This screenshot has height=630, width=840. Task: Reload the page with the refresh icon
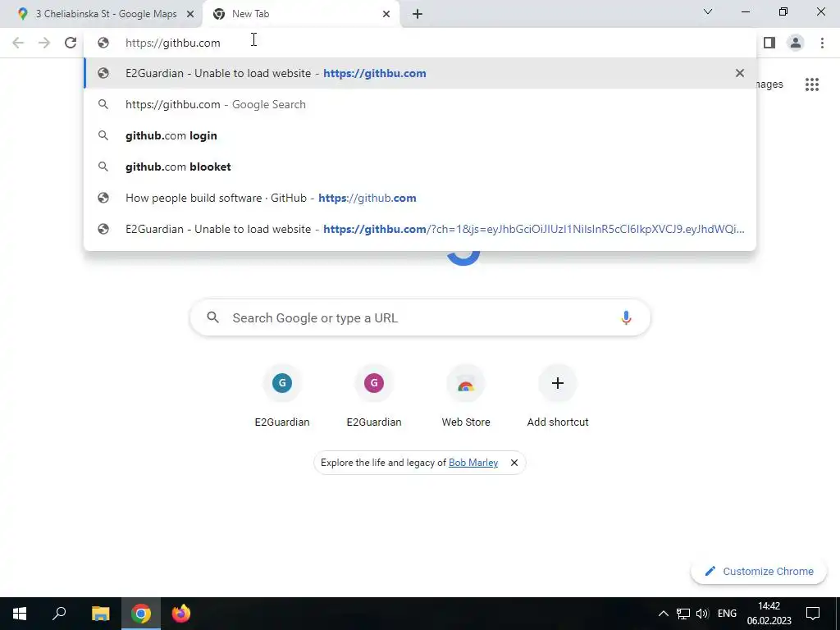71,43
